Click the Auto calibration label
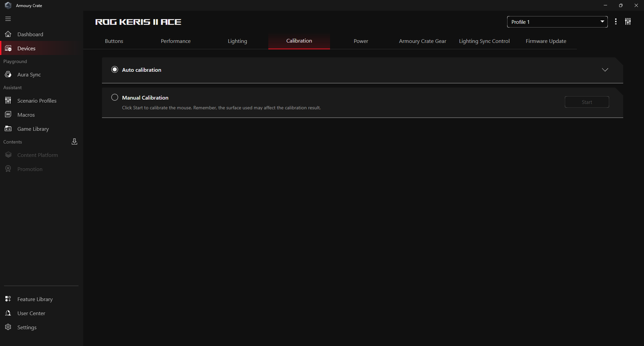Image resolution: width=644 pixels, height=346 pixels. click(x=142, y=70)
